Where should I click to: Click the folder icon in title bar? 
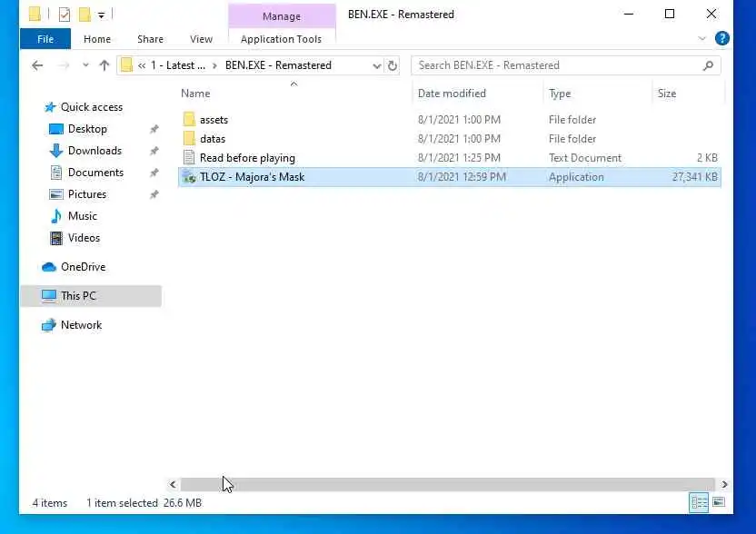click(x=35, y=14)
